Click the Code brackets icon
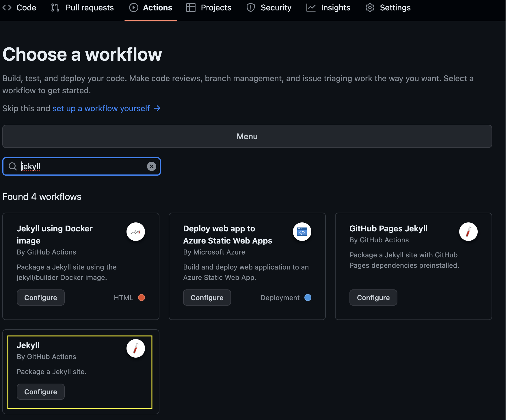The height and width of the screenshot is (420, 506). point(7,8)
